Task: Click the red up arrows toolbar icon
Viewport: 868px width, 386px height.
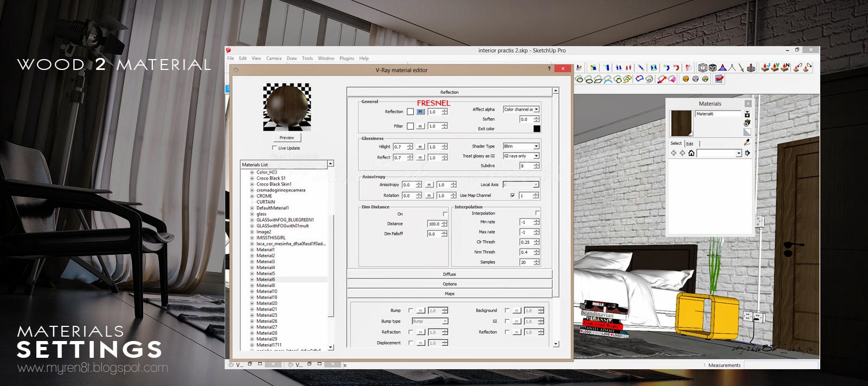Action: pos(629,68)
